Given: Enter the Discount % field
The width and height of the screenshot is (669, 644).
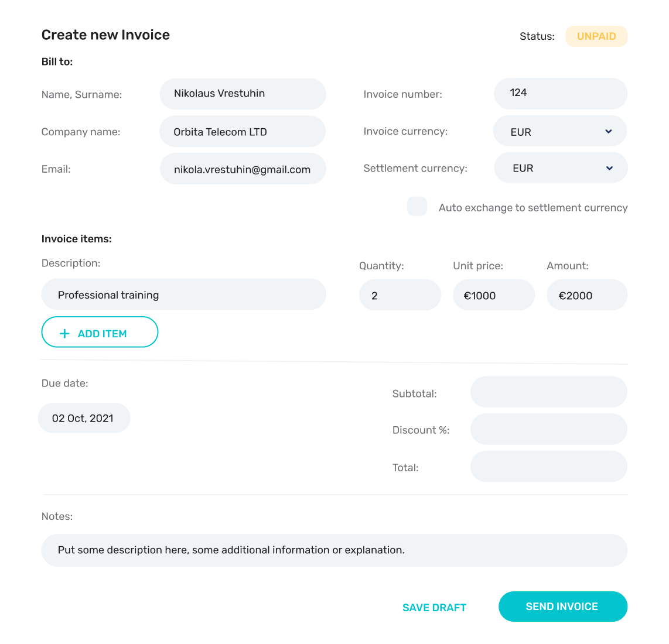Looking at the screenshot, I should [x=548, y=429].
